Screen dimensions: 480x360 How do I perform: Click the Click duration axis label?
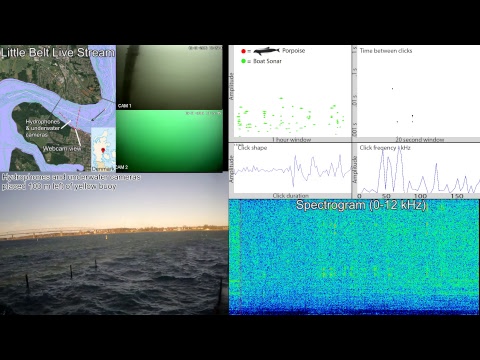click(x=291, y=196)
